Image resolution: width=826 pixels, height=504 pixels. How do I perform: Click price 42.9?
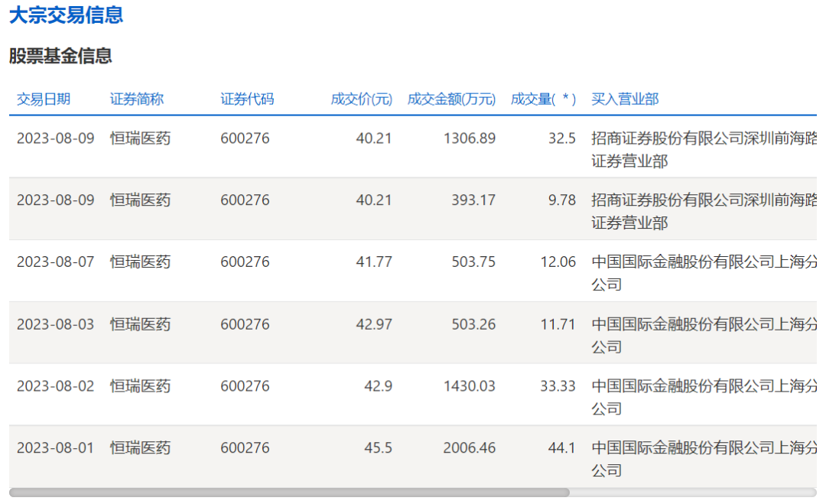pyautogui.click(x=379, y=386)
